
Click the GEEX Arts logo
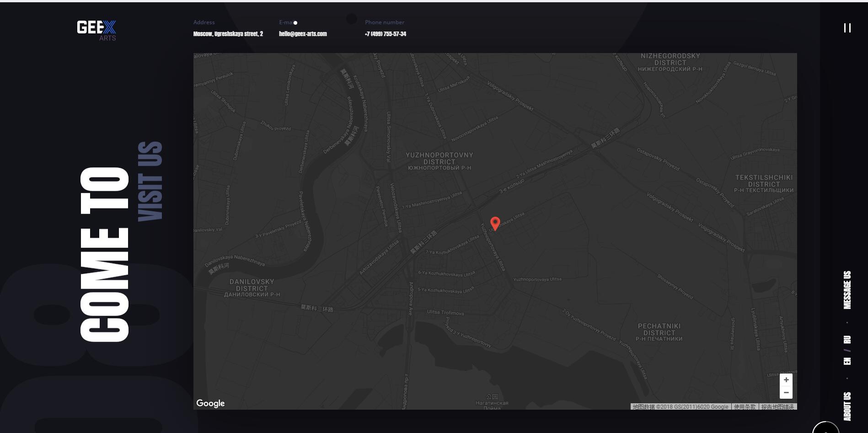96,30
